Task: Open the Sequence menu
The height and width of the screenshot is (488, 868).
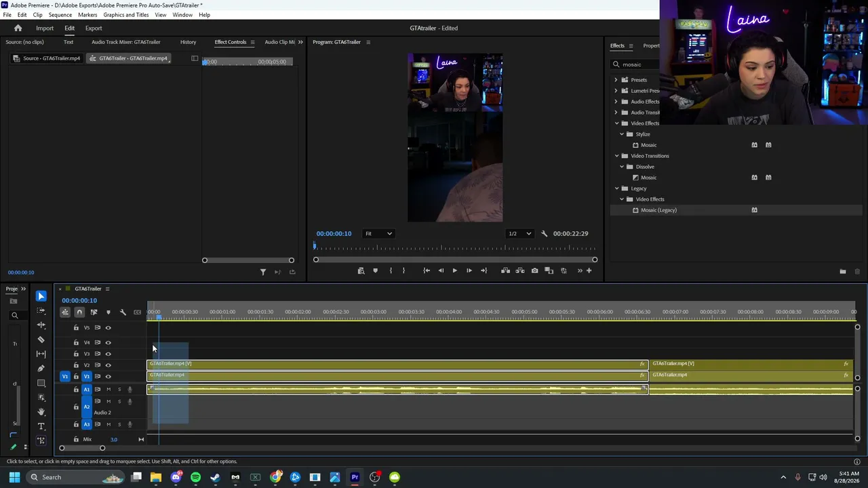Action: click(60, 15)
